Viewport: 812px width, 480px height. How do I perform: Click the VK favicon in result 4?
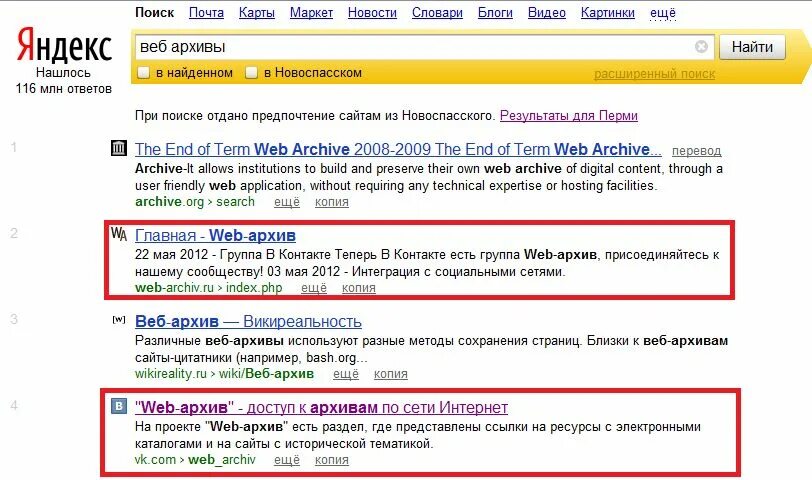pyautogui.click(x=119, y=406)
